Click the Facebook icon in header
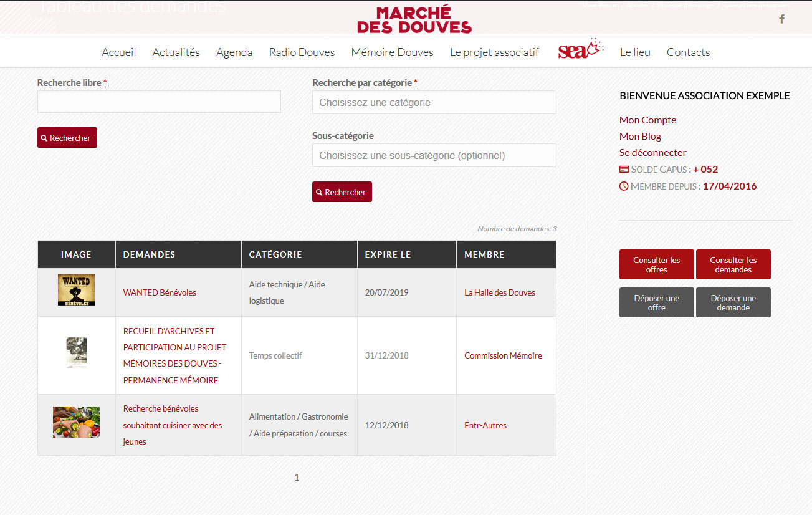This screenshot has height=515, width=812. click(781, 19)
